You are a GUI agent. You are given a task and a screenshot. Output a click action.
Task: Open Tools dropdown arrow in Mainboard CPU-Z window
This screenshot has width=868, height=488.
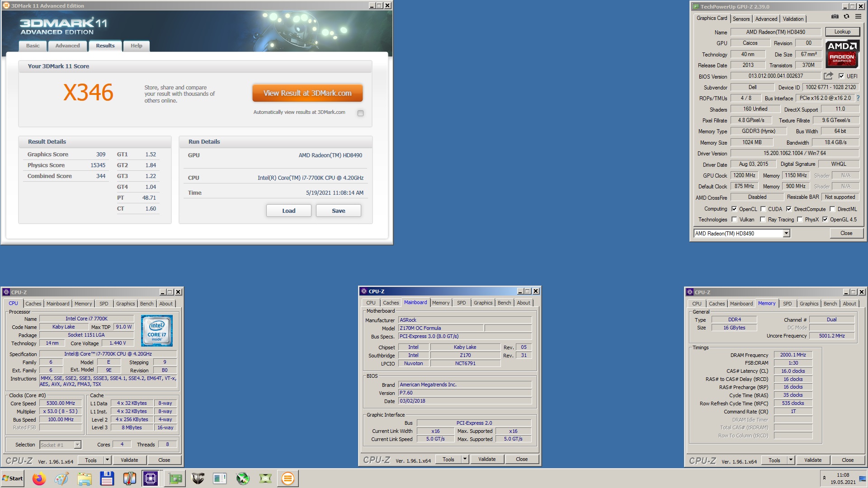click(x=464, y=459)
